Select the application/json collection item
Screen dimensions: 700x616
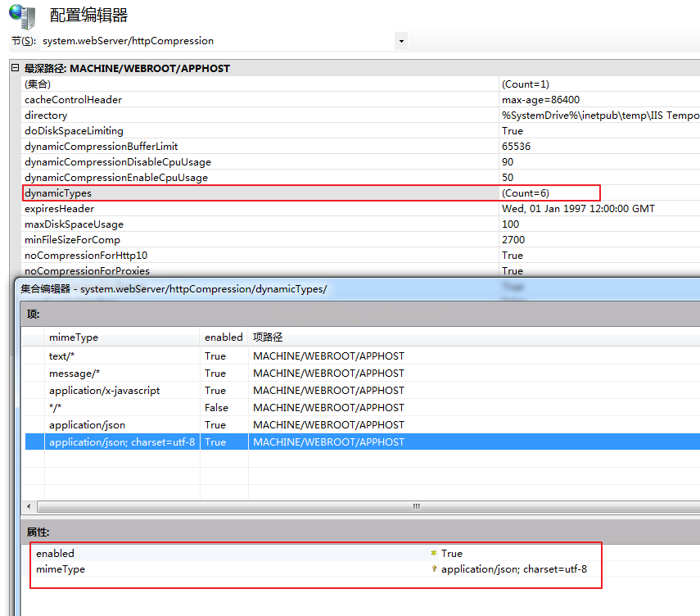coord(87,425)
